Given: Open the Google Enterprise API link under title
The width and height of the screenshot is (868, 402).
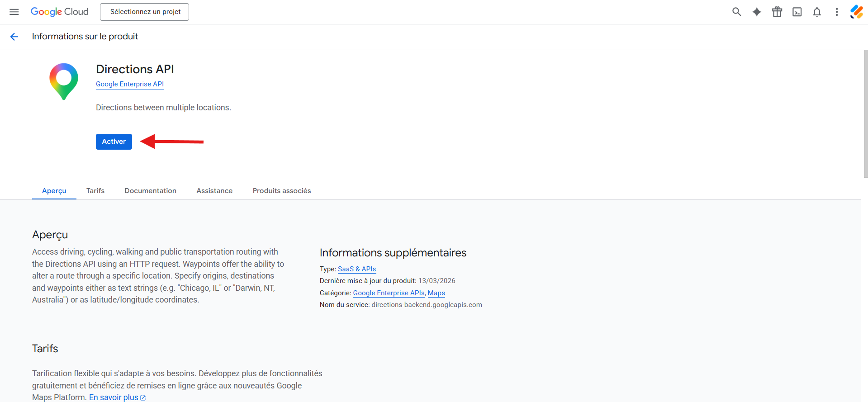Looking at the screenshot, I should (130, 84).
